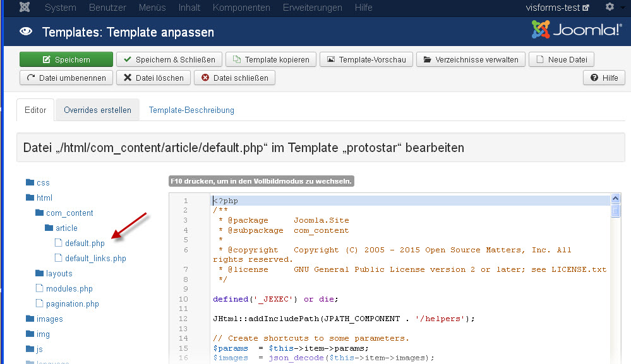
Task: Open the Inhalt menu
Action: (x=189, y=8)
